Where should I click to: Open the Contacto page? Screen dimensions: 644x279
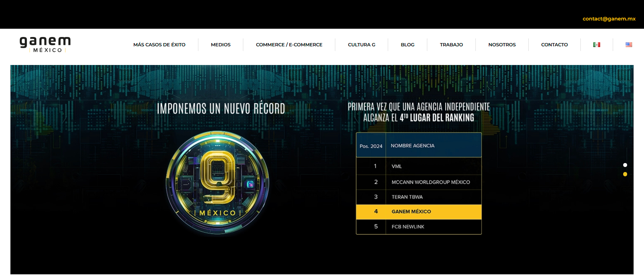point(554,45)
